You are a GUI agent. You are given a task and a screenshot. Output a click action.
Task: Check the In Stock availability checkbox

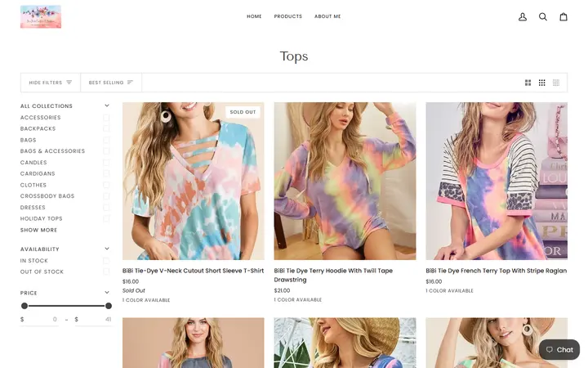pyautogui.click(x=106, y=260)
